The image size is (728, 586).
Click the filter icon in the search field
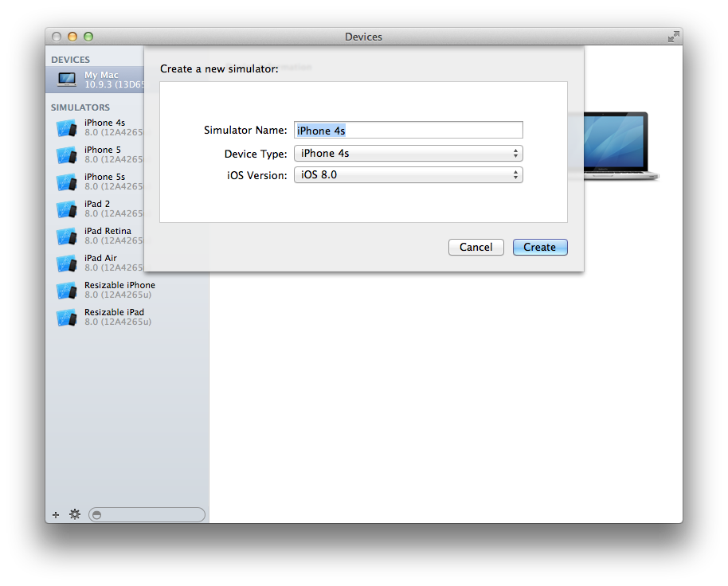click(96, 514)
